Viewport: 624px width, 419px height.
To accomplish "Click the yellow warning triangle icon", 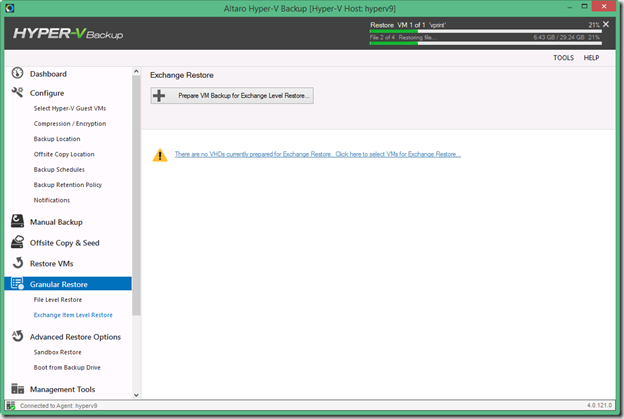I will 160,155.
